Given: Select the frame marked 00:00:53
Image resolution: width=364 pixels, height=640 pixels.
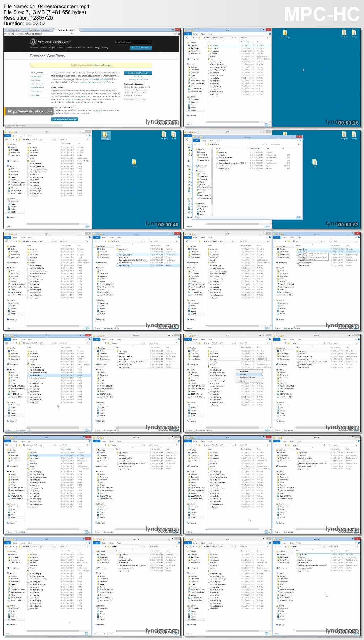Looking at the screenshot, I should click(272, 179).
